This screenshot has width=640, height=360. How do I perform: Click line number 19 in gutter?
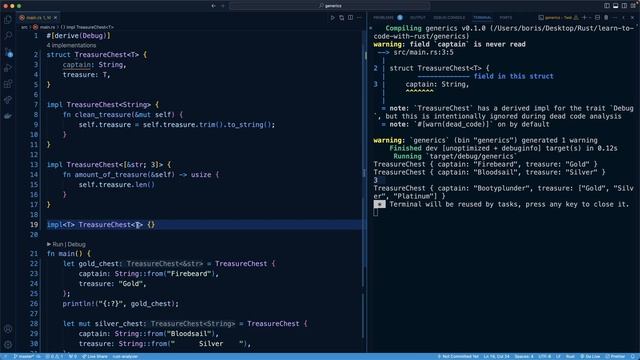coord(33,224)
